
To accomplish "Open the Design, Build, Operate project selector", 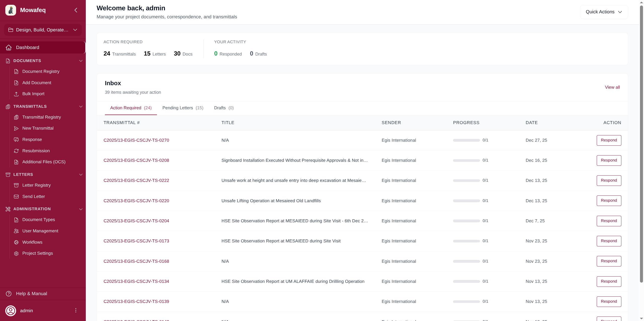I will (43, 30).
